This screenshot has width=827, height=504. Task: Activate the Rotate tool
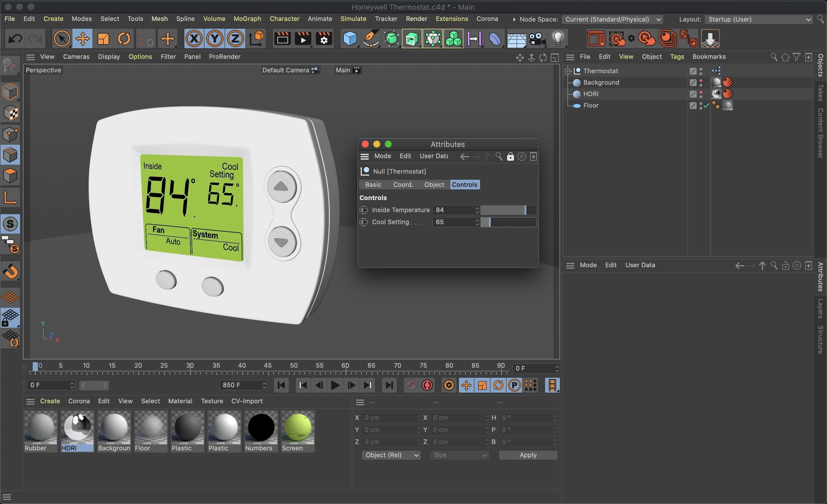pyautogui.click(x=124, y=38)
